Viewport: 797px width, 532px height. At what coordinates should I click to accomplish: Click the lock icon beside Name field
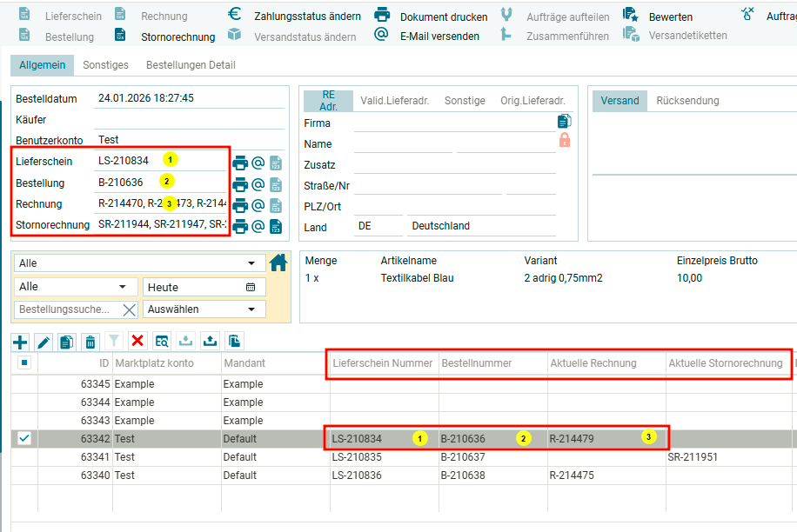coord(565,141)
